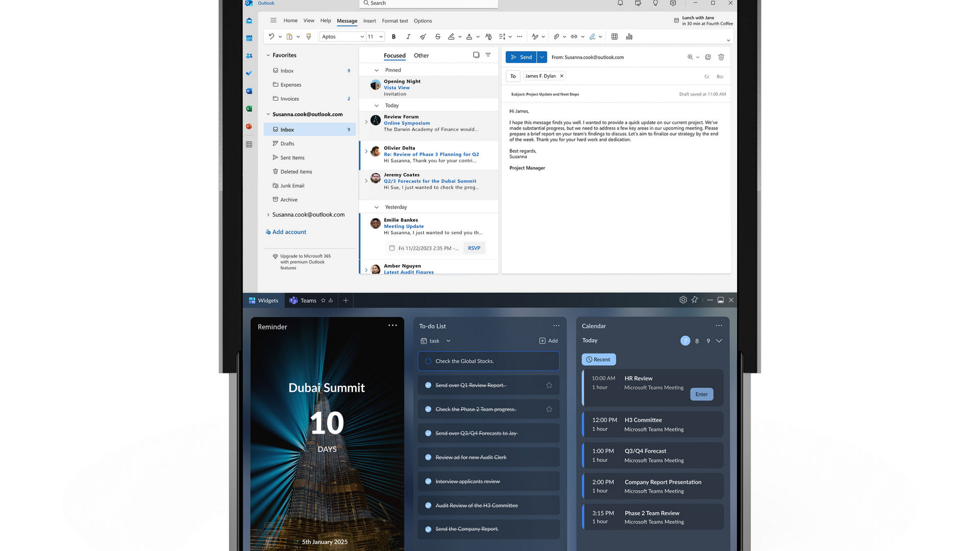Uncheck 'Review ad for new Audit Clerk' task
This screenshot has height=551, width=980.
(x=428, y=457)
